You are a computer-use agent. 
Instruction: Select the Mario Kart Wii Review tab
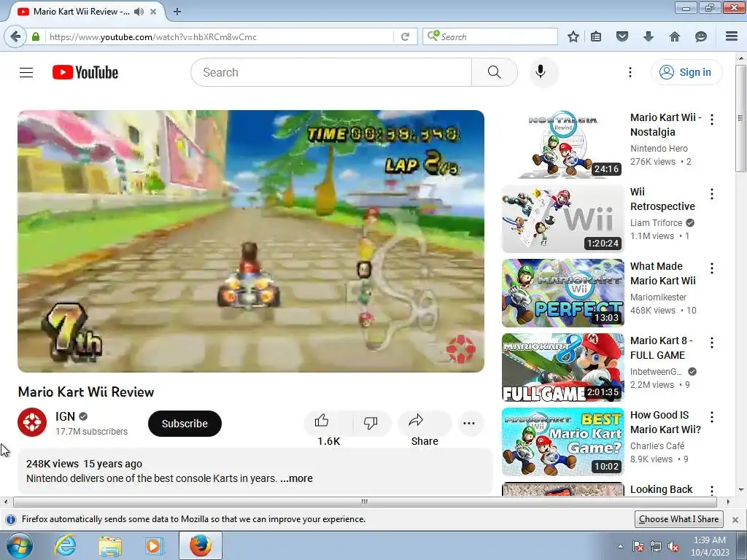[81, 12]
